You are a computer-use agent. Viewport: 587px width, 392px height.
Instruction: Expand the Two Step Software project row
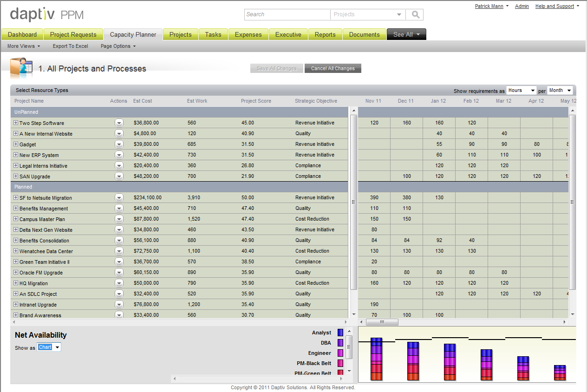click(x=16, y=123)
